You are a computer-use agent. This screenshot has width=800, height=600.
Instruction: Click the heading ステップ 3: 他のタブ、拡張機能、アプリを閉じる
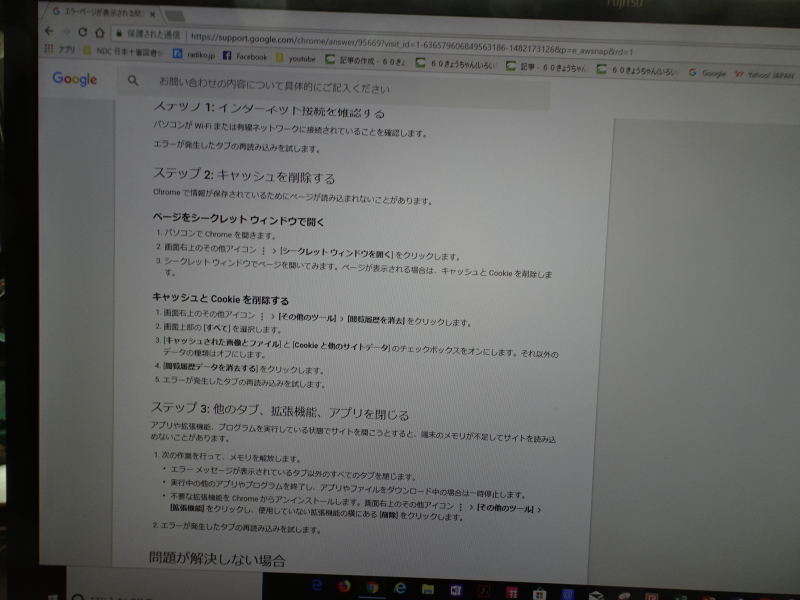pyautogui.click(x=280, y=411)
